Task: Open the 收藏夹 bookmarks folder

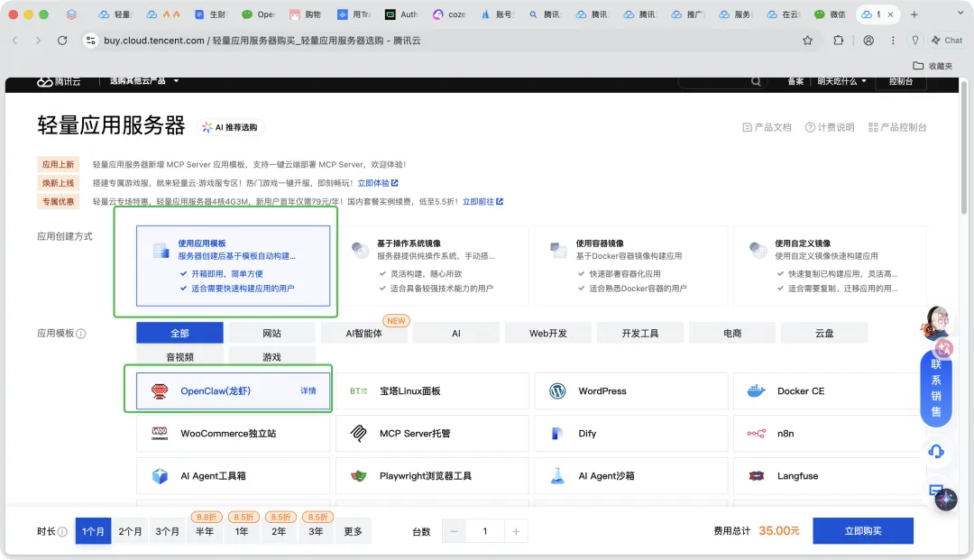Action: pos(933,66)
